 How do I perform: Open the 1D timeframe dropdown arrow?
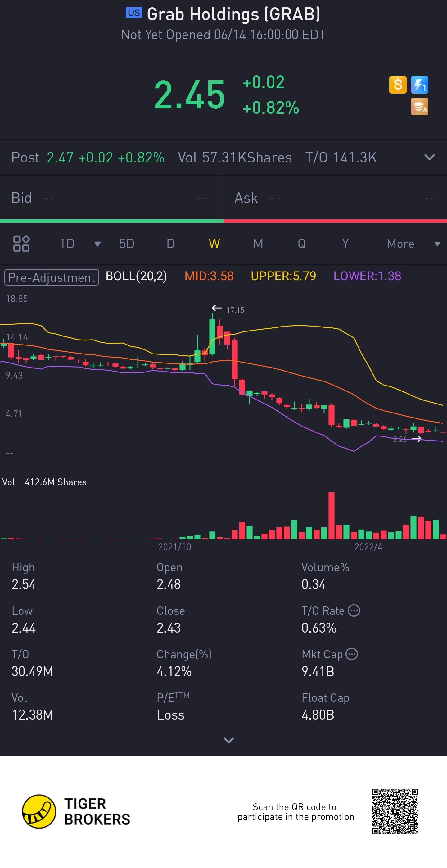point(97,244)
